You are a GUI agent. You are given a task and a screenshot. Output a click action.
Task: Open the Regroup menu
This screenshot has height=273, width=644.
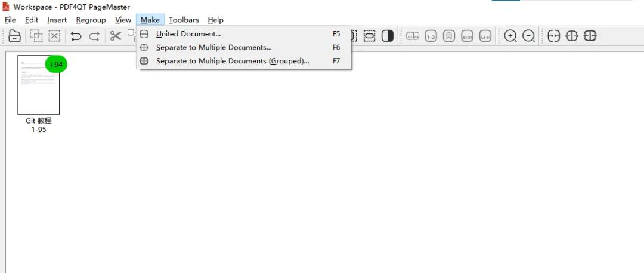click(x=91, y=20)
